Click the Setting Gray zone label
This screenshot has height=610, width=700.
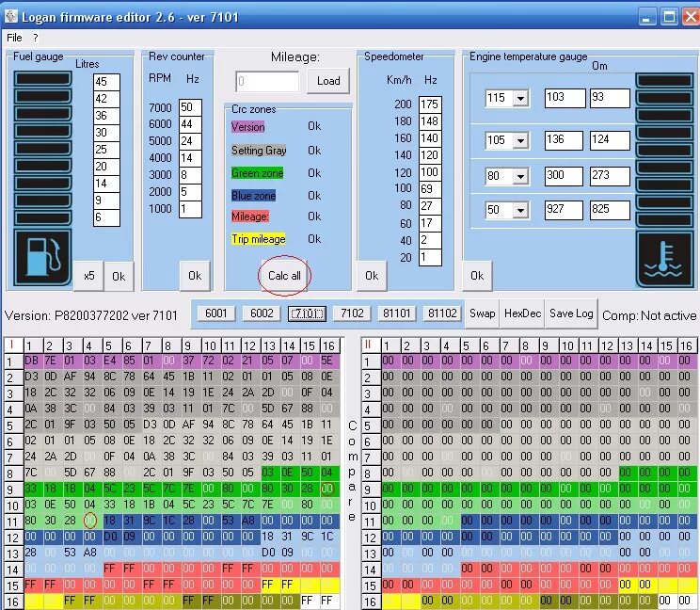(x=259, y=151)
